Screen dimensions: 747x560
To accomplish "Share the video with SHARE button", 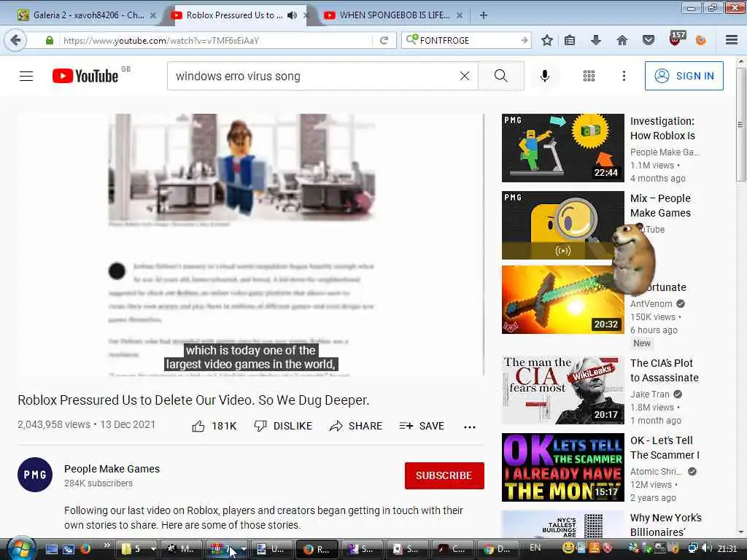I will tap(356, 426).
